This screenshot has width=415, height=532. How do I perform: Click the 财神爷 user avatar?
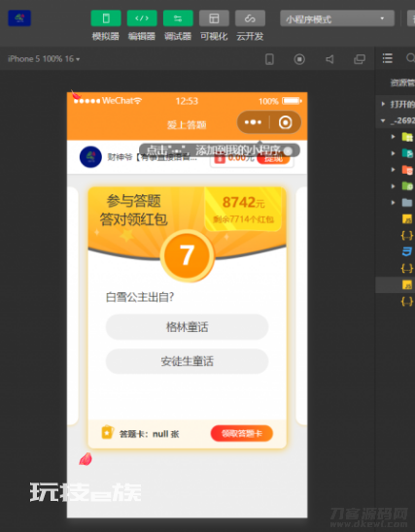(x=90, y=156)
